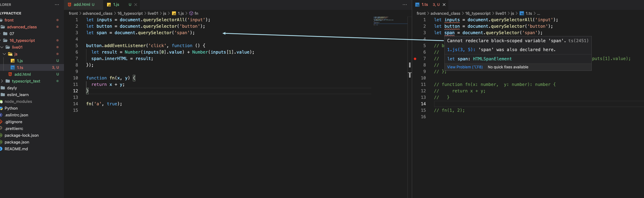The width and height of the screenshot is (644, 198).
Task: Click the underlined 'inputs' variable in 1.ts
Action: pos(452,20)
